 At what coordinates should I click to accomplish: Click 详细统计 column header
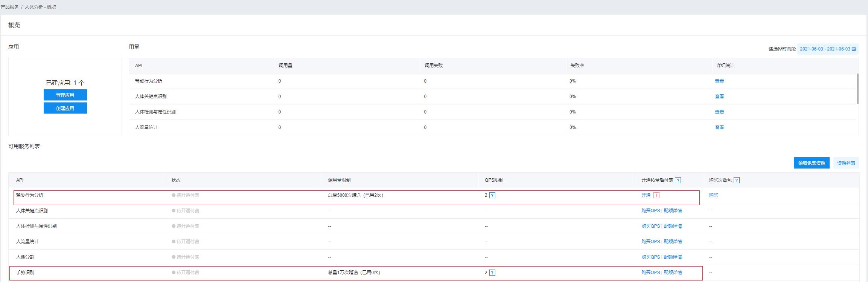tap(725, 66)
